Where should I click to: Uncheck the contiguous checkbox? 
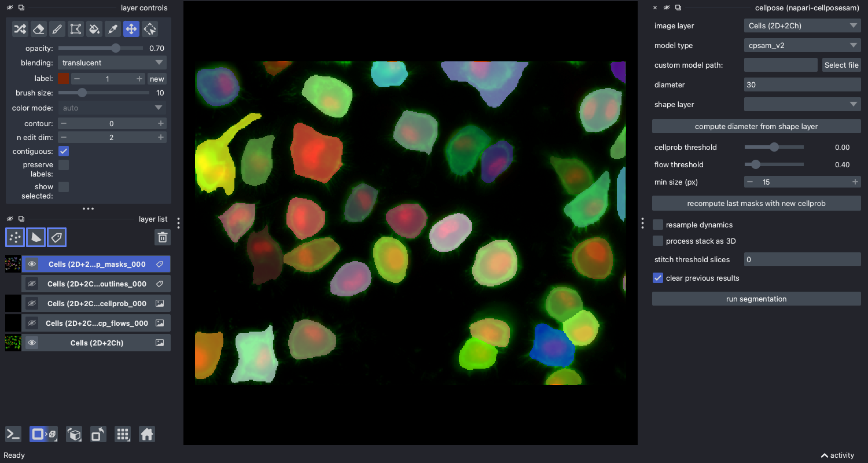[64, 152]
